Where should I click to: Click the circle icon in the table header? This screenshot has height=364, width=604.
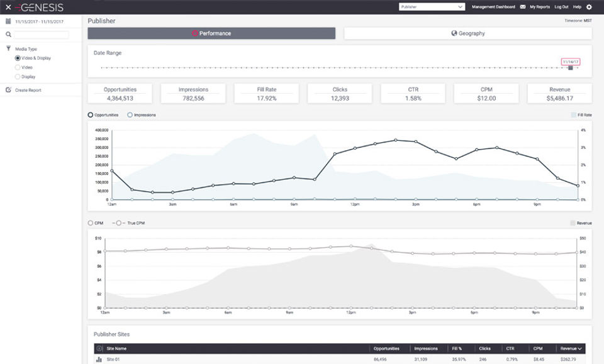99,349
